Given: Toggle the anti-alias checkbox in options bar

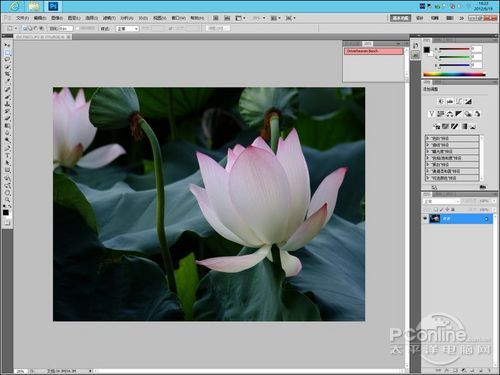Looking at the screenshot, I should (x=77, y=29).
